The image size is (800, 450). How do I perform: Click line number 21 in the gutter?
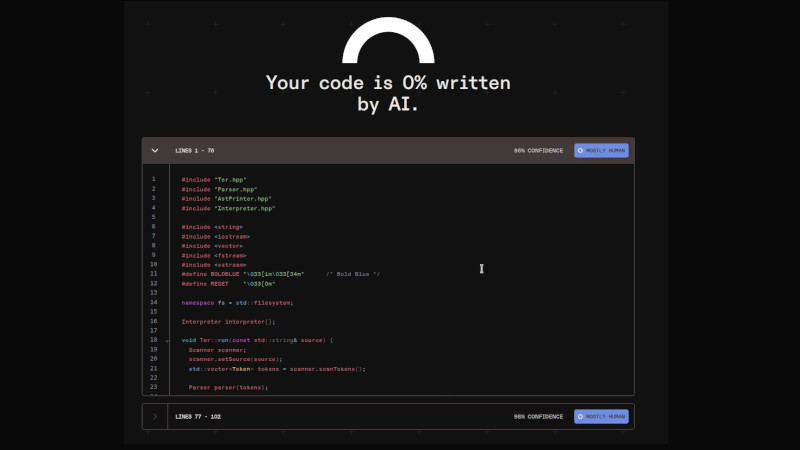[x=153, y=368]
